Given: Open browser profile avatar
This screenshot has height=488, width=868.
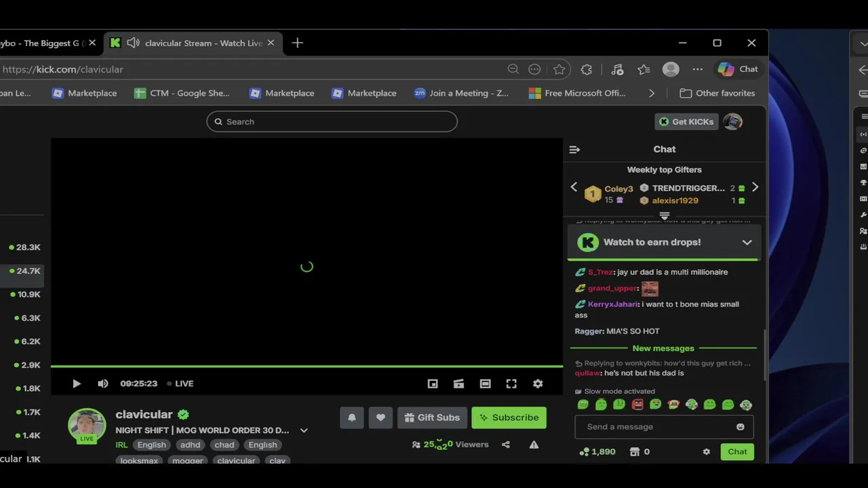Looking at the screenshot, I should [x=671, y=69].
